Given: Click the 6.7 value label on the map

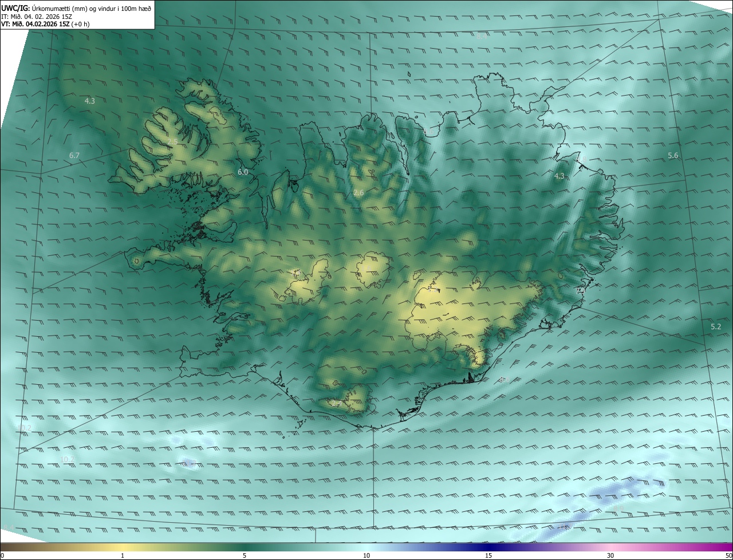Looking at the screenshot, I should (x=74, y=155).
